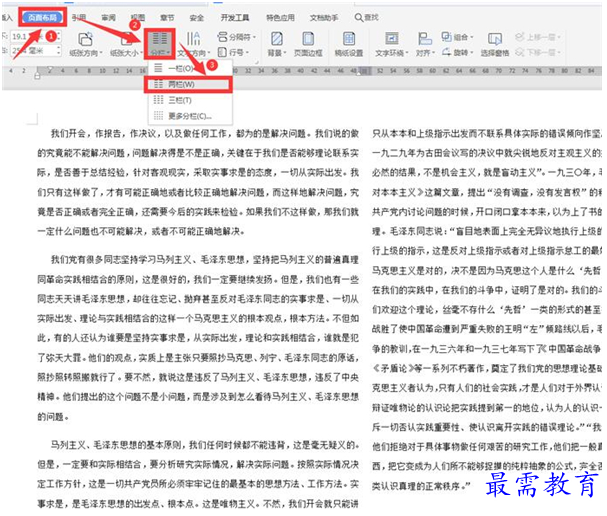The image size is (607, 516).
Task: Open the page setup dialog launcher corner icon
Action: point(256,62)
